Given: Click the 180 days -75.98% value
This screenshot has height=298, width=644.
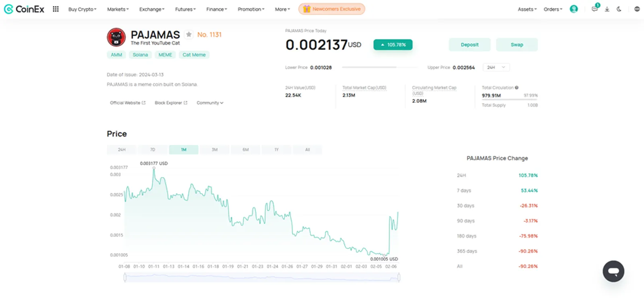Looking at the screenshot, I should tap(528, 236).
